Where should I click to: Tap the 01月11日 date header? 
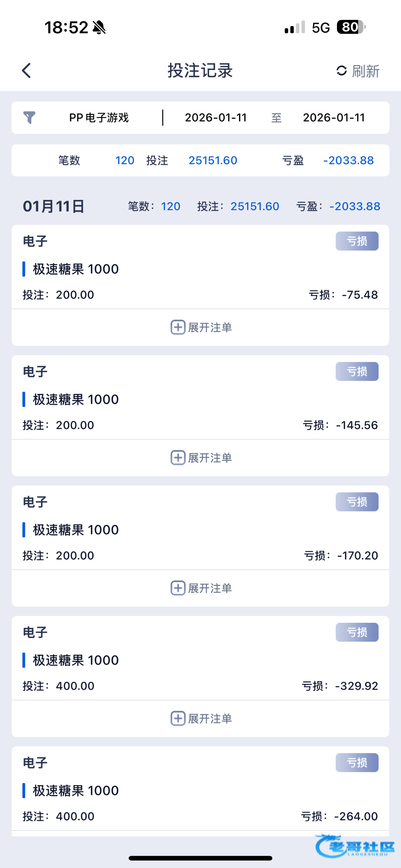[54, 207]
